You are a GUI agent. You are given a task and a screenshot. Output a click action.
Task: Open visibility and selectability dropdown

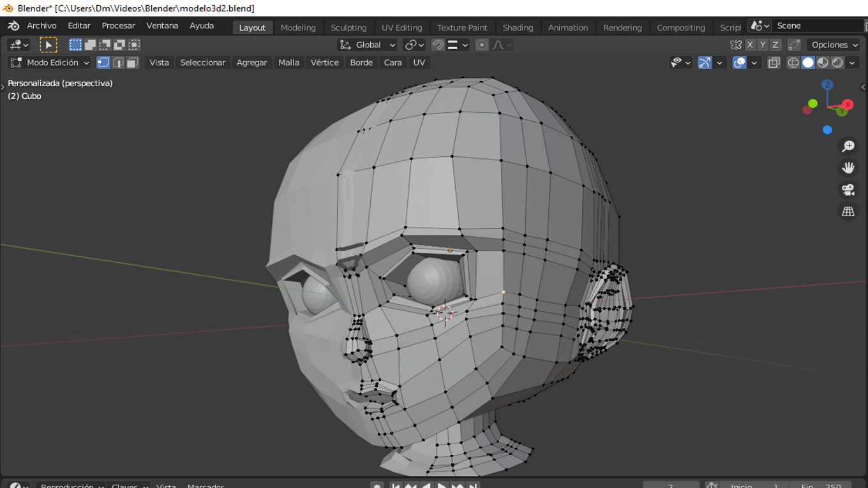(x=680, y=63)
